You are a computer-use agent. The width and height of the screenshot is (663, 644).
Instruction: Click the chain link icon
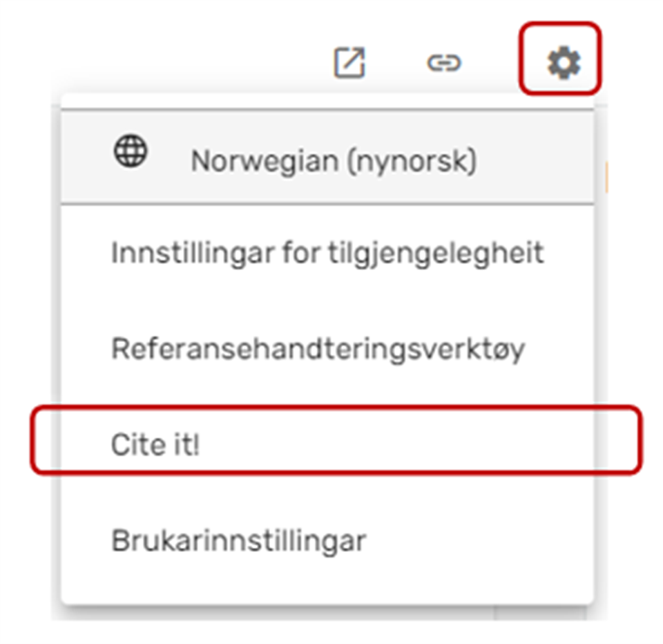[x=443, y=64]
